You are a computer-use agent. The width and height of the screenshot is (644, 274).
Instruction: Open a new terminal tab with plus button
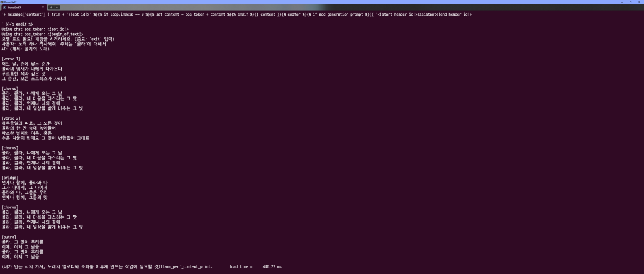tap(51, 7)
